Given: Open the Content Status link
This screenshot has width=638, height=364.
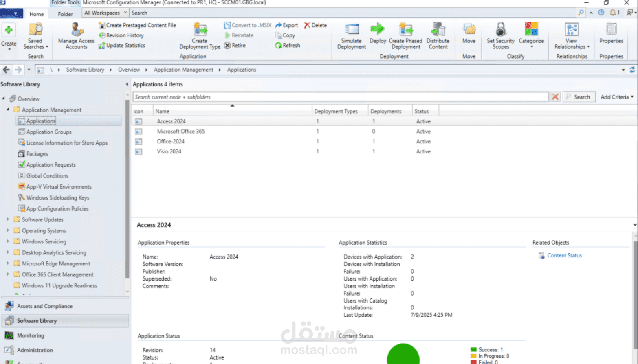Looking at the screenshot, I should pos(564,255).
